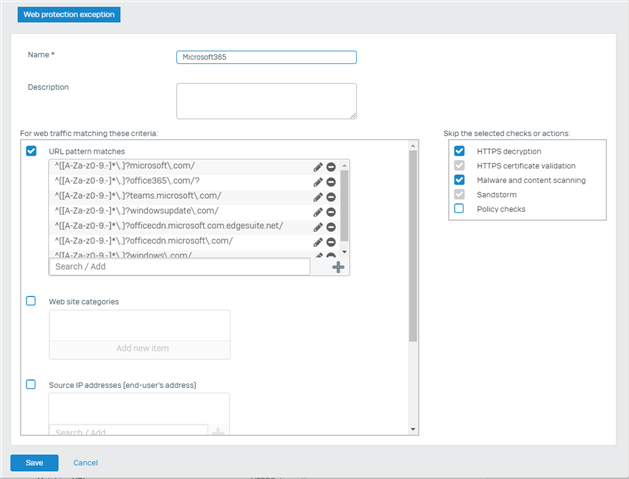Screen dimensions: 629x479
Task: Click plus icon to add URL pattern
Action: [337, 267]
